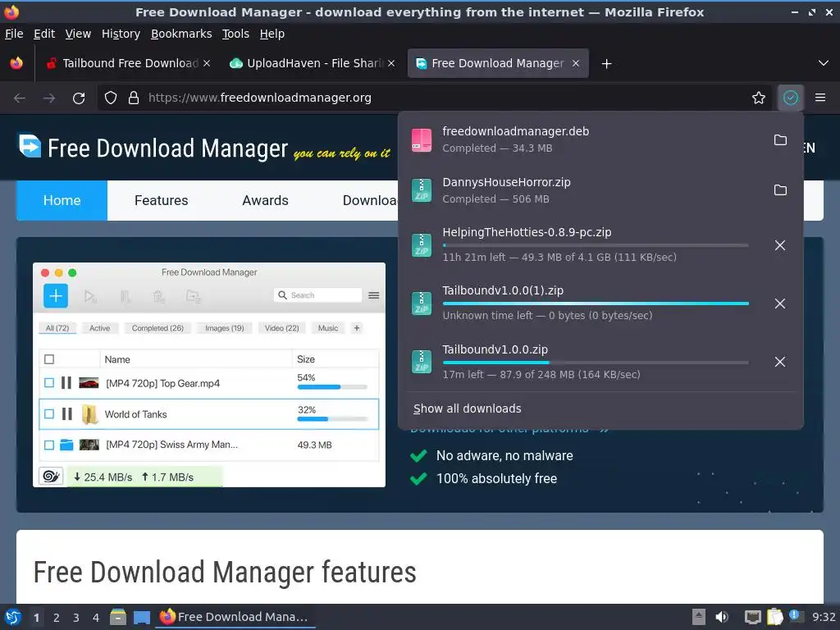
Task: Open the update notifier tray icon
Action: [795, 616]
